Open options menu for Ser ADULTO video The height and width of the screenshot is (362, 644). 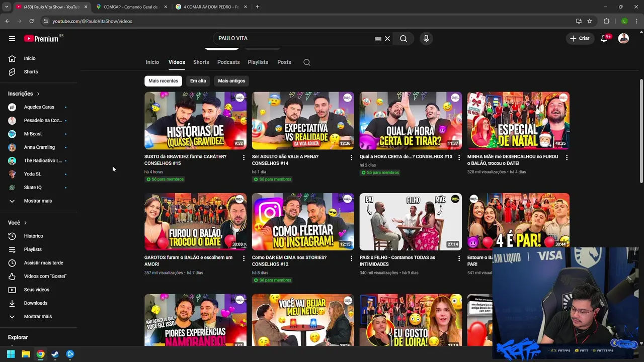[351, 157]
